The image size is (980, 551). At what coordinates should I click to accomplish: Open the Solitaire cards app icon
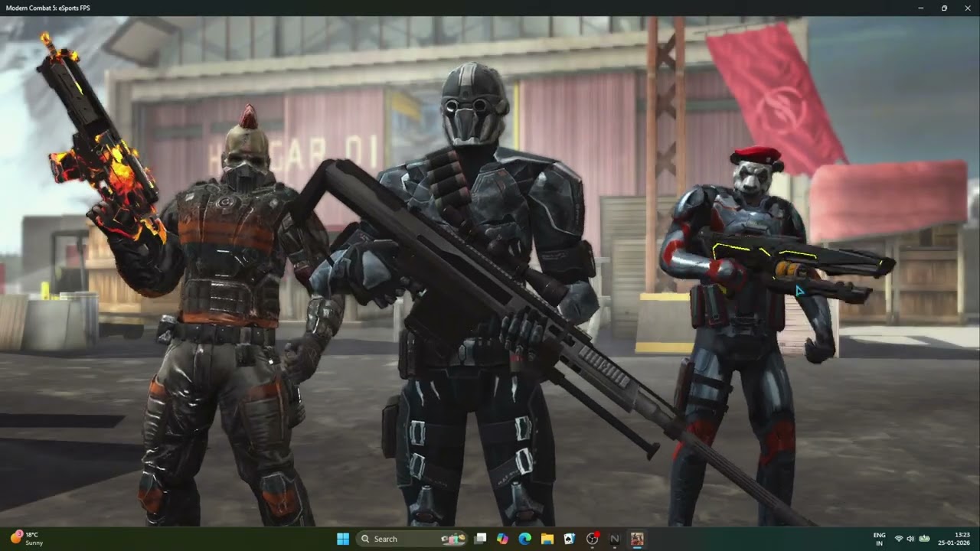click(x=570, y=539)
